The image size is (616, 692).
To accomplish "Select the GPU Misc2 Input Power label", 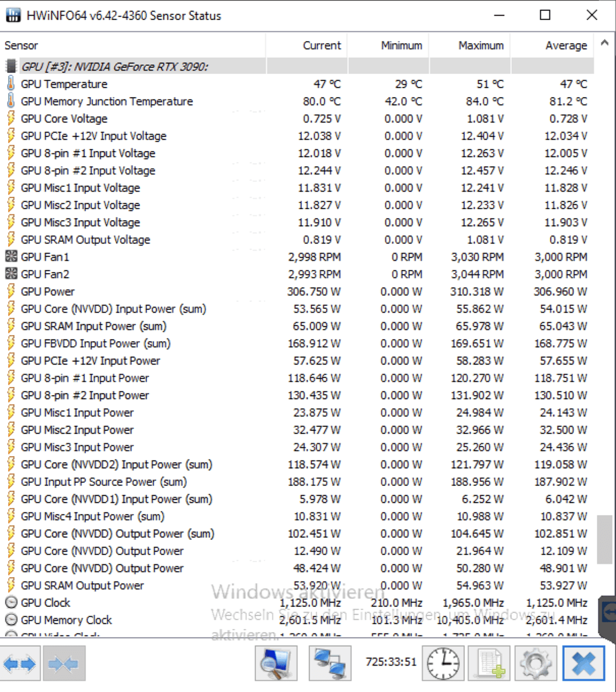I will pos(77,430).
